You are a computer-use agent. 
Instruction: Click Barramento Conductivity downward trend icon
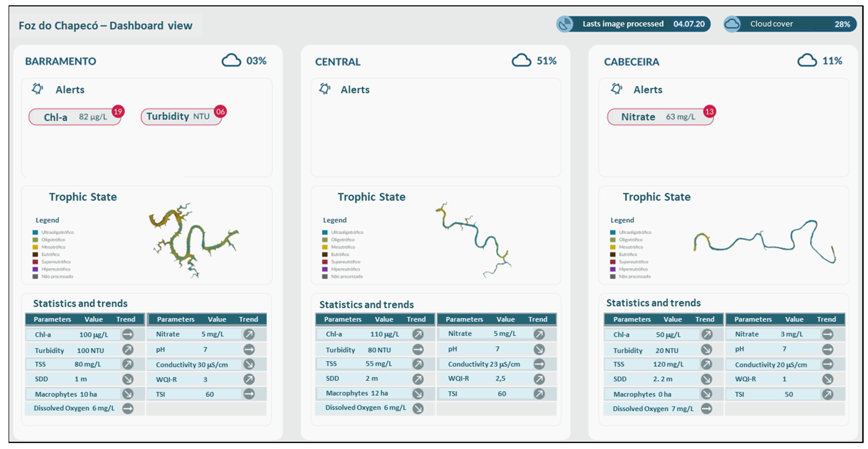(249, 364)
